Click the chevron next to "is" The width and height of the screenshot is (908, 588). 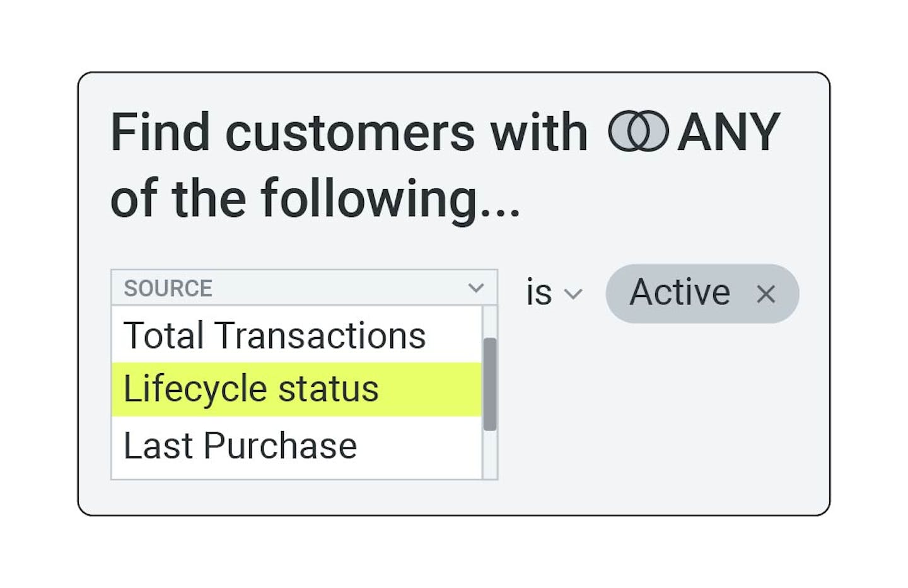coord(573,294)
